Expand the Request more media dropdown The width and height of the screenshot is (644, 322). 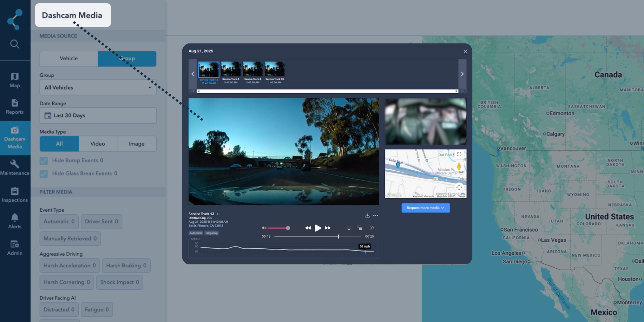[x=425, y=208]
